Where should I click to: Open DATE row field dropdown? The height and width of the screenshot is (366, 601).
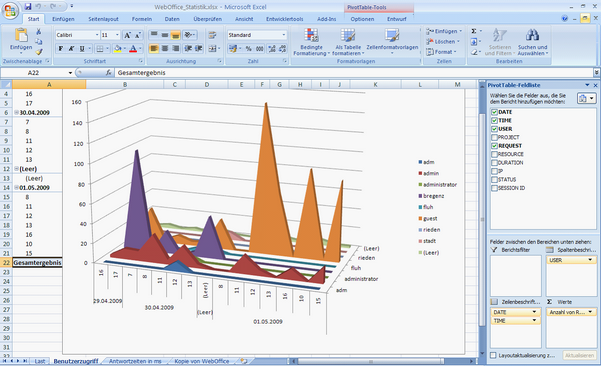click(534, 312)
